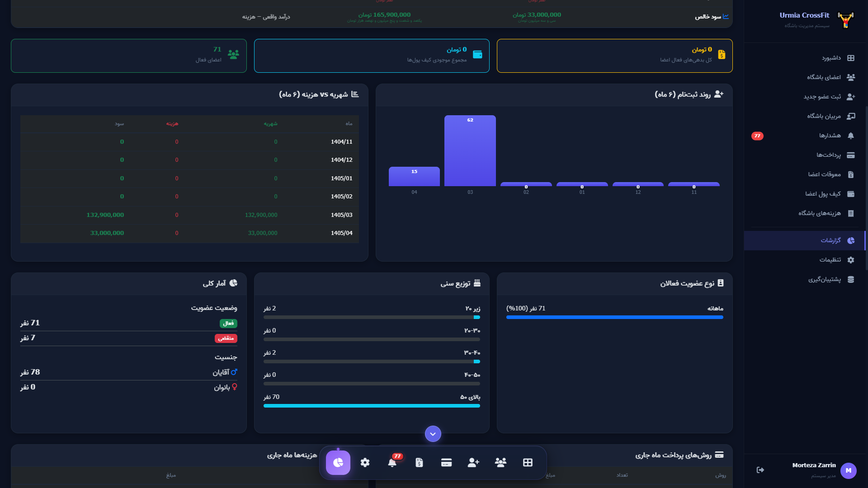Click the Urmia CrossFit logo
This screenshot has width=868, height=488.
pos(845,20)
